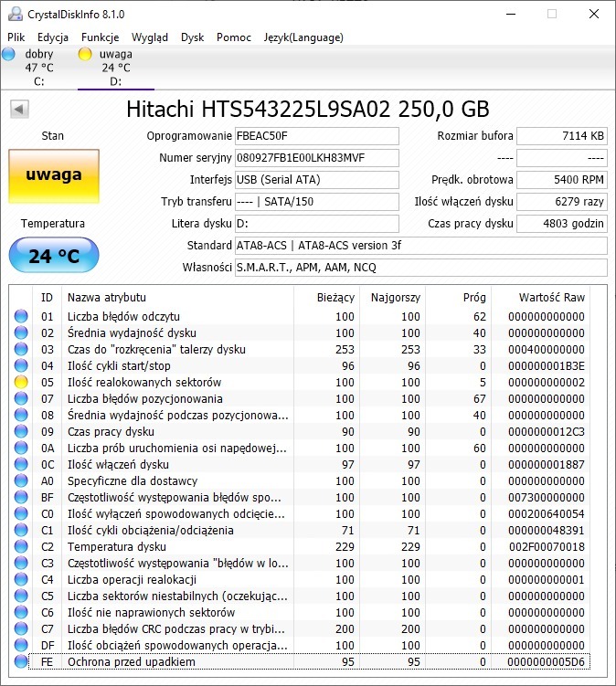Select disk D: with uwaga status

(x=115, y=68)
